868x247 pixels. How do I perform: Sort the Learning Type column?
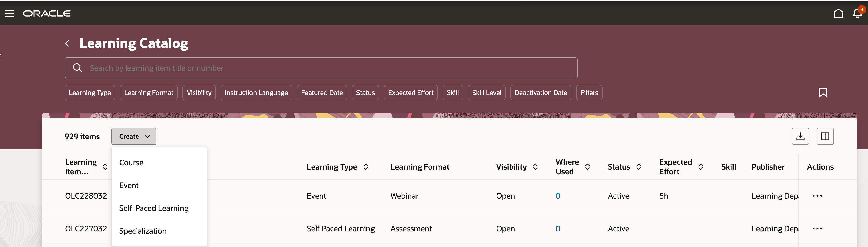[366, 166]
